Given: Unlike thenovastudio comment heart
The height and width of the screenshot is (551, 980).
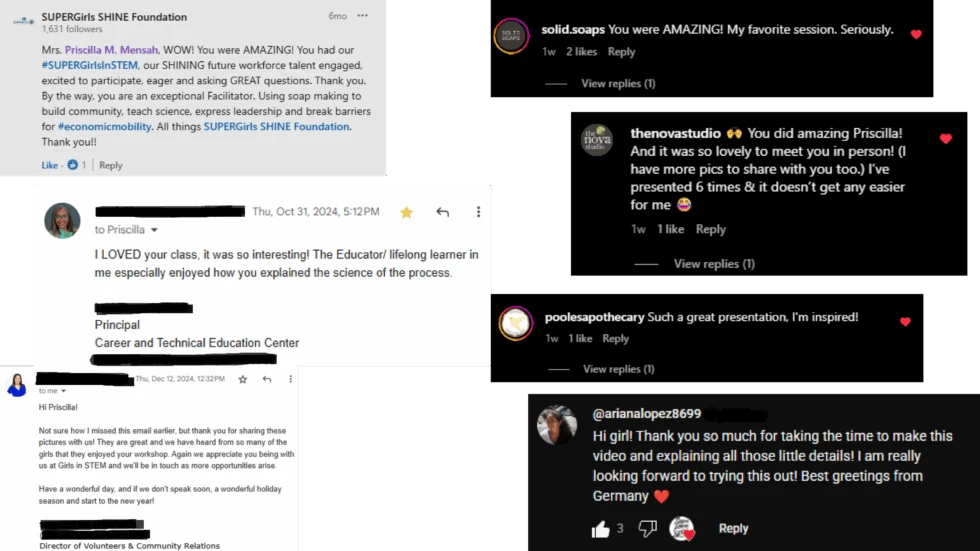Looking at the screenshot, I should (x=946, y=139).
